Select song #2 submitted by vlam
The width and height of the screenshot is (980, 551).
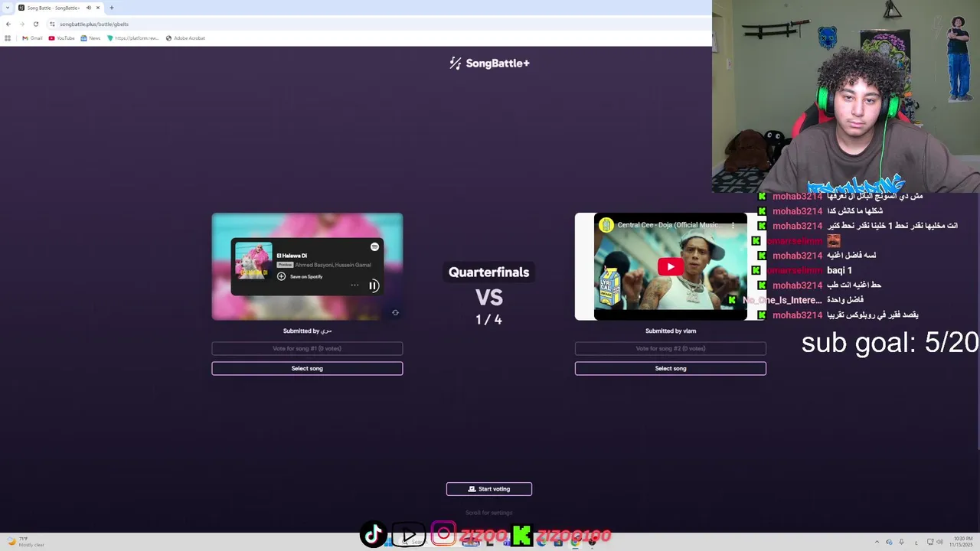pos(670,368)
